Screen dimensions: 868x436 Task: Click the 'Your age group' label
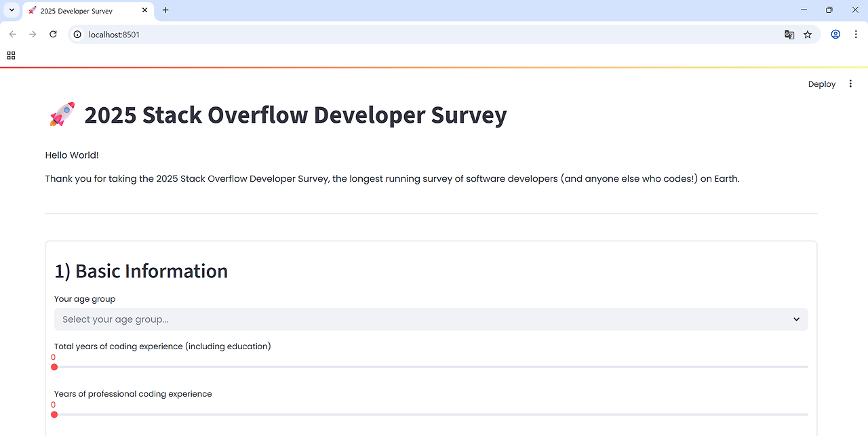point(85,299)
